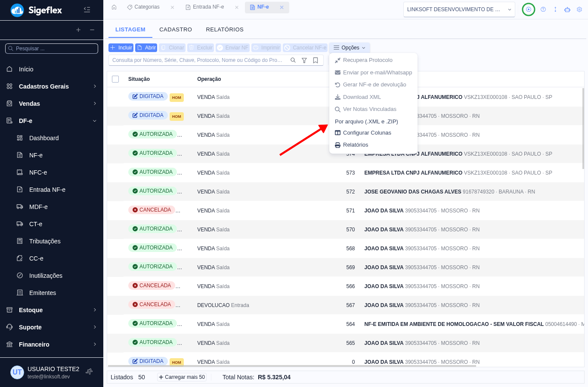This screenshot has height=387, width=588.
Task: Open the LINKSOFT company dropdown
Action: click(459, 9)
